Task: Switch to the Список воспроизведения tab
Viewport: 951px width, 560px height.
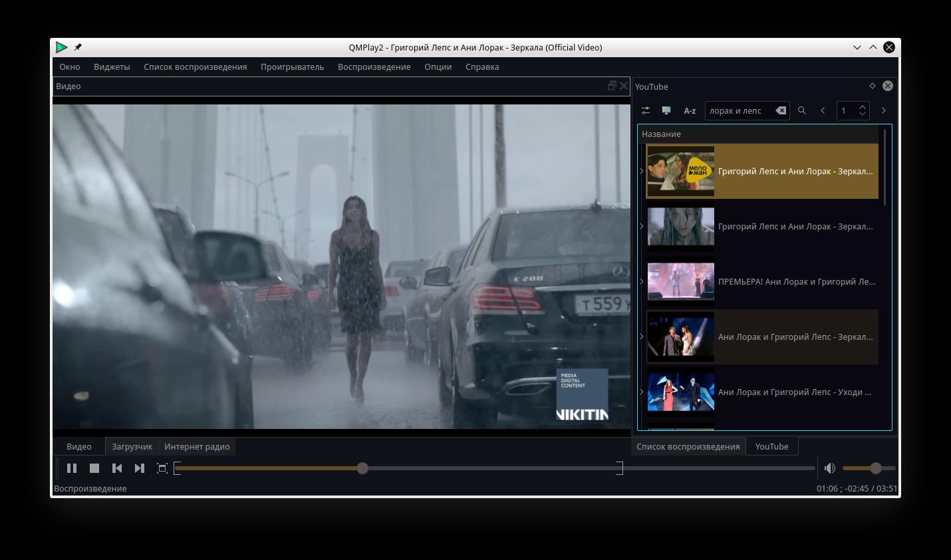Action: [688, 446]
